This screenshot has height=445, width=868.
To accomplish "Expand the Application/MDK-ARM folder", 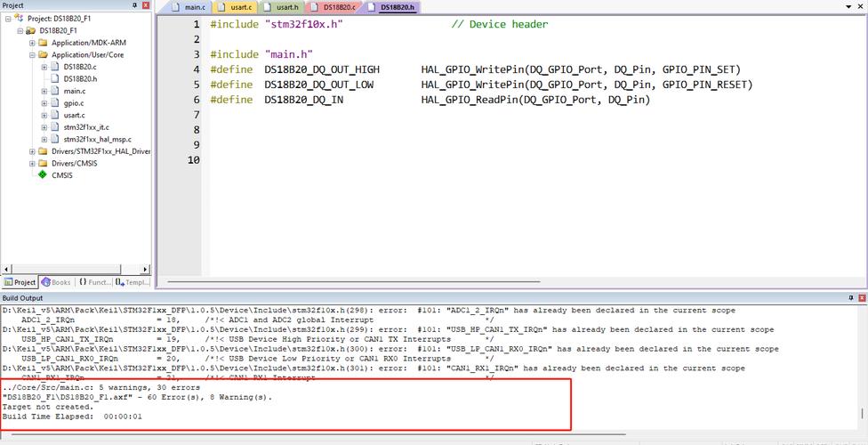I will click(x=32, y=43).
